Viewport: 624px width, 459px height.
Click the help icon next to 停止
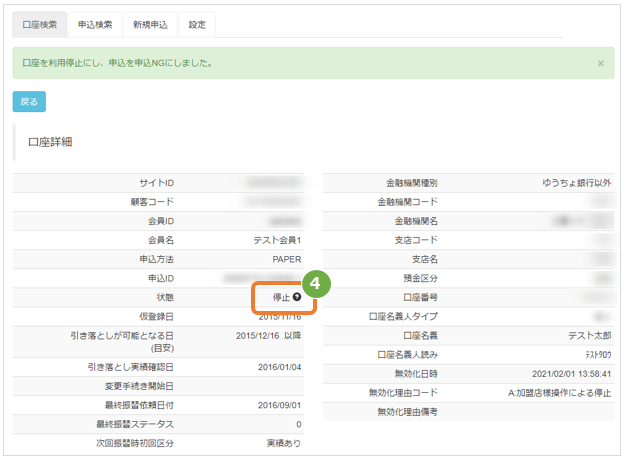[297, 297]
